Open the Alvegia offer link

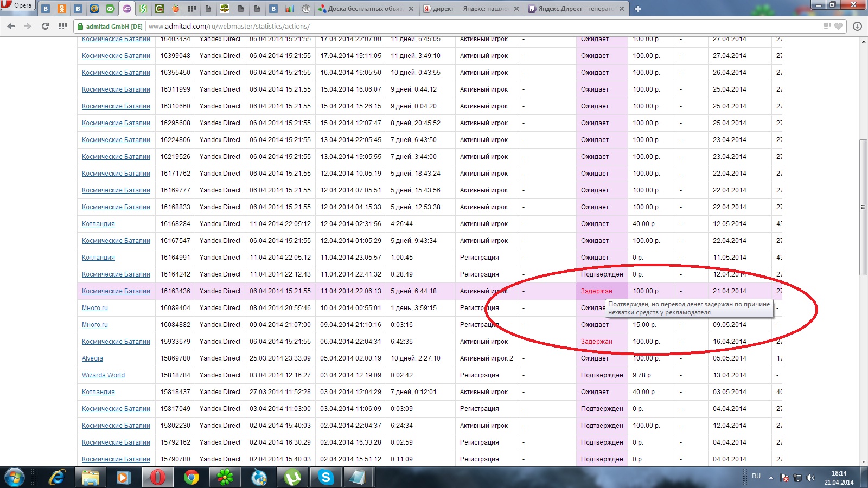[x=92, y=358]
